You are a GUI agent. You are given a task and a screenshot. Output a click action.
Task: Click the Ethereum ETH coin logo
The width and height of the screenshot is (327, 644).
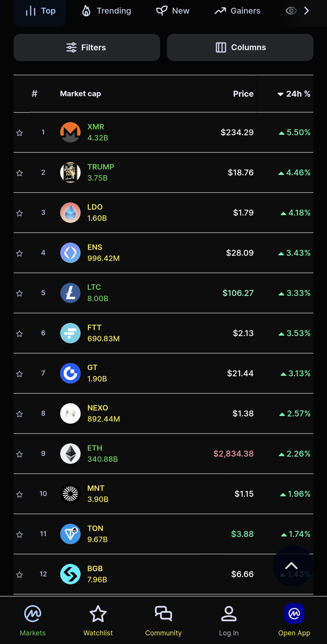(x=70, y=453)
